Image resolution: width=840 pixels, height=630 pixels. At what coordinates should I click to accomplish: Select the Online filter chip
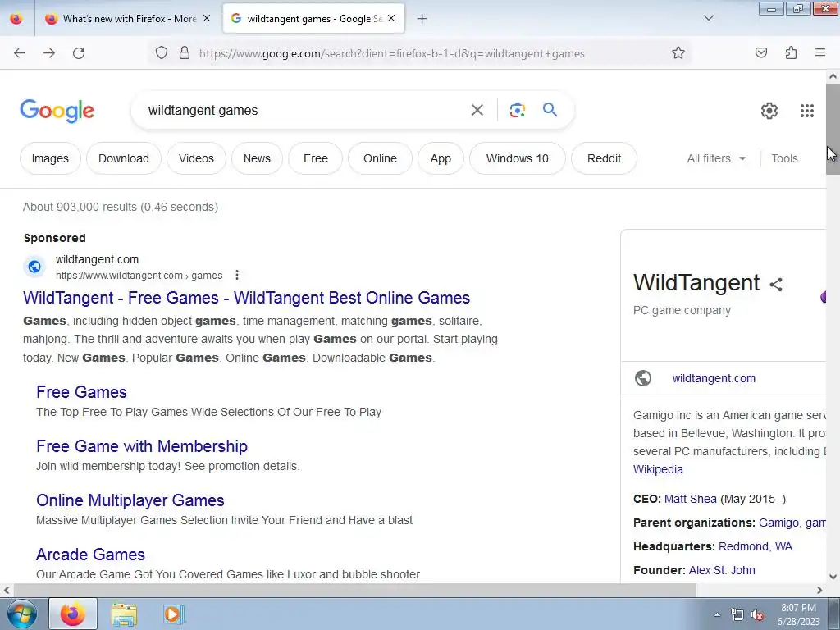point(380,158)
